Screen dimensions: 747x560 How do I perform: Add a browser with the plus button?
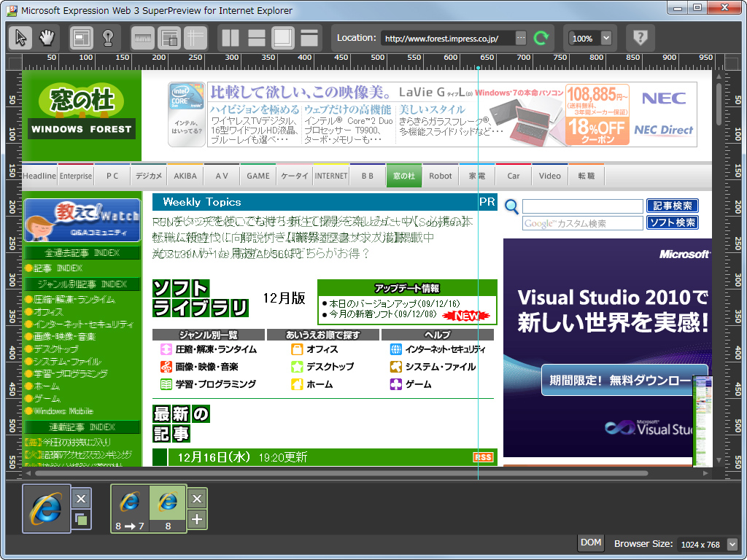click(197, 521)
